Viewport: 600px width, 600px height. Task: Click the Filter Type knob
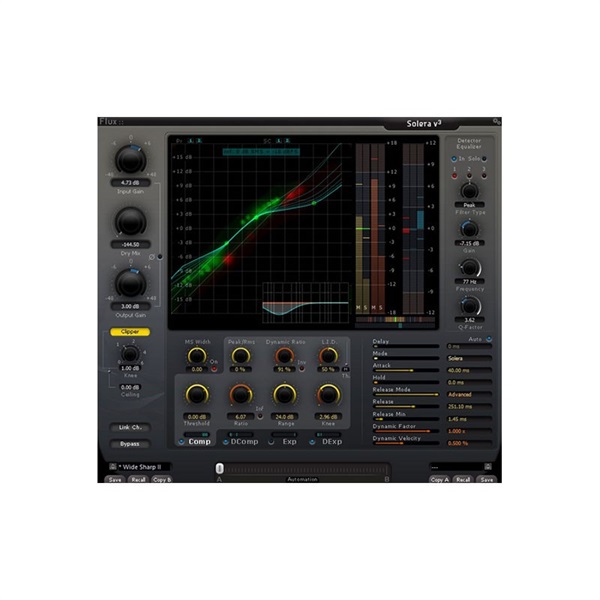(x=470, y=191)
